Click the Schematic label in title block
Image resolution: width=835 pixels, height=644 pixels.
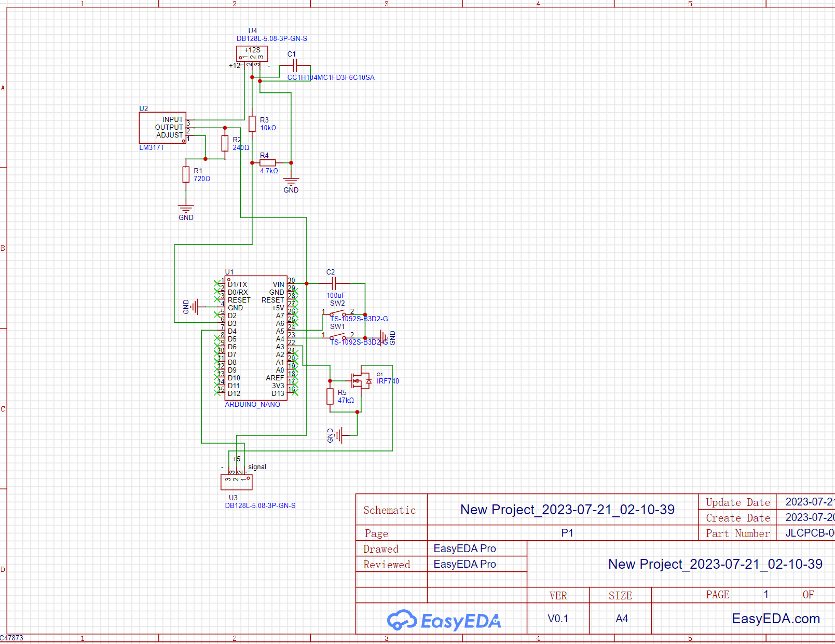click(x=389, y=510)
